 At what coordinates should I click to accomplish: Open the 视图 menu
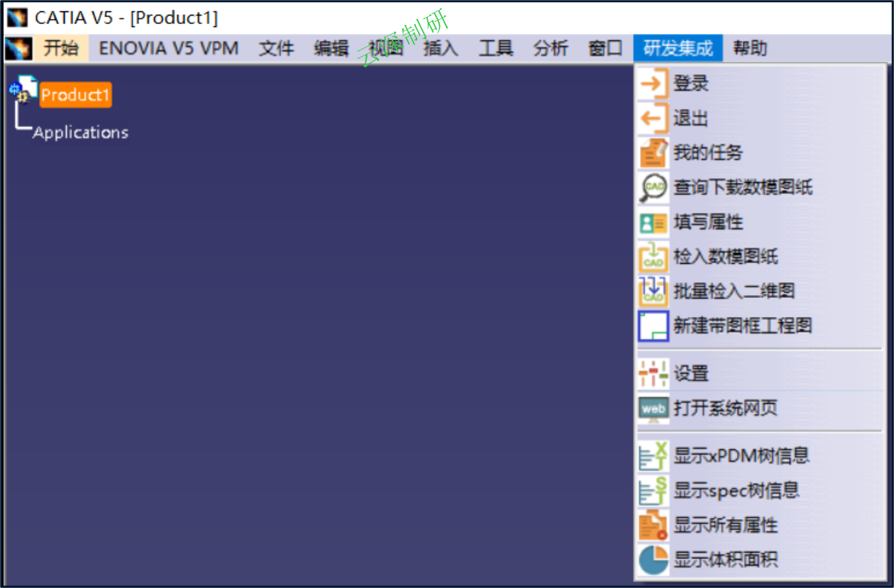(x=387, y=49)
